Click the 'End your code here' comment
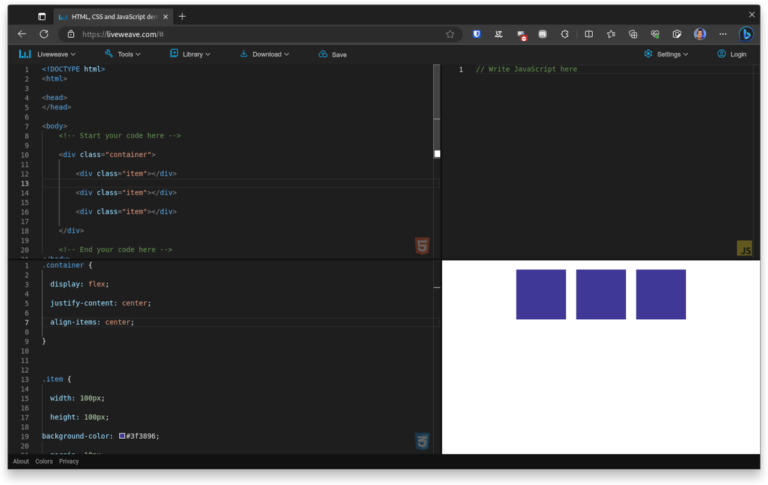This screenshot has height=485, width=768. tap(115, 250)
